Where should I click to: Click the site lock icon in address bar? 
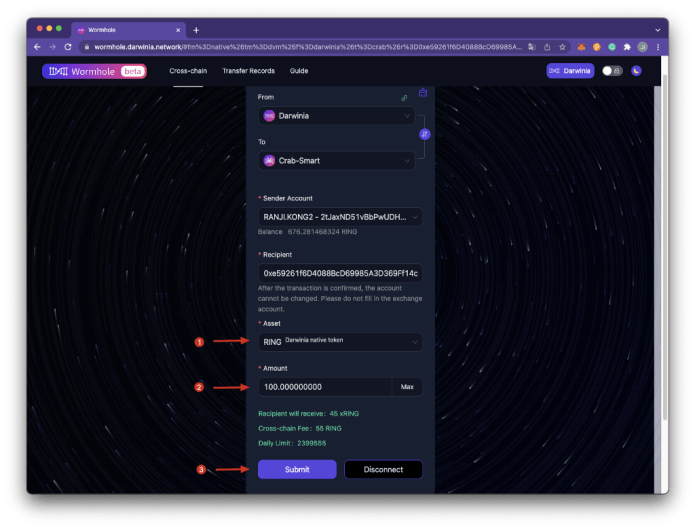tap(87, 47)
